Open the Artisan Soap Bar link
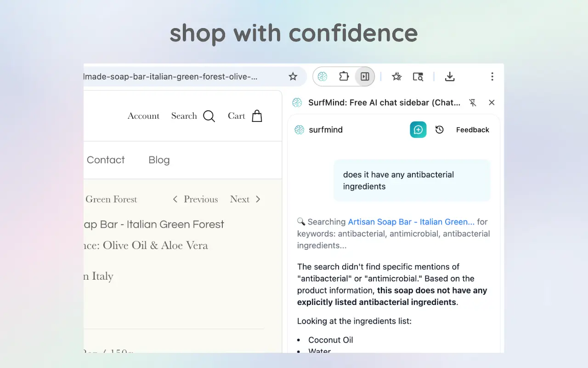Screen dimensions: 588x368 [411, 222]
